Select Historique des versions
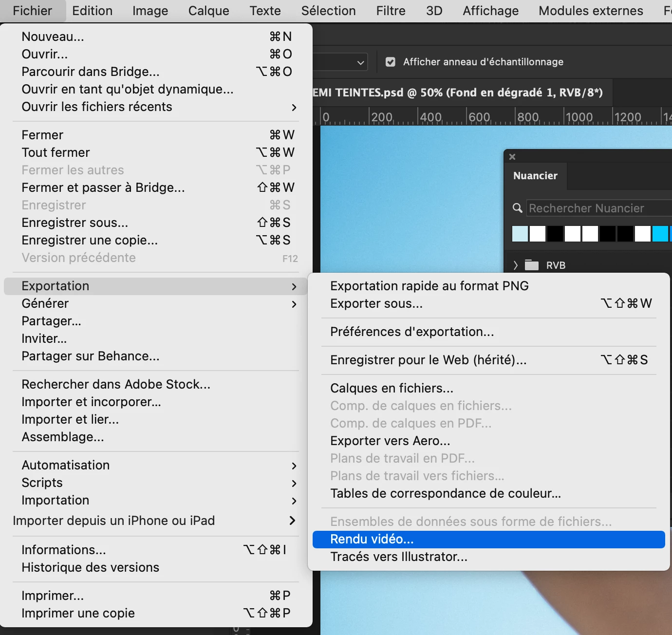This screenshot has height=635, width=672. click(x=156, y=567)
